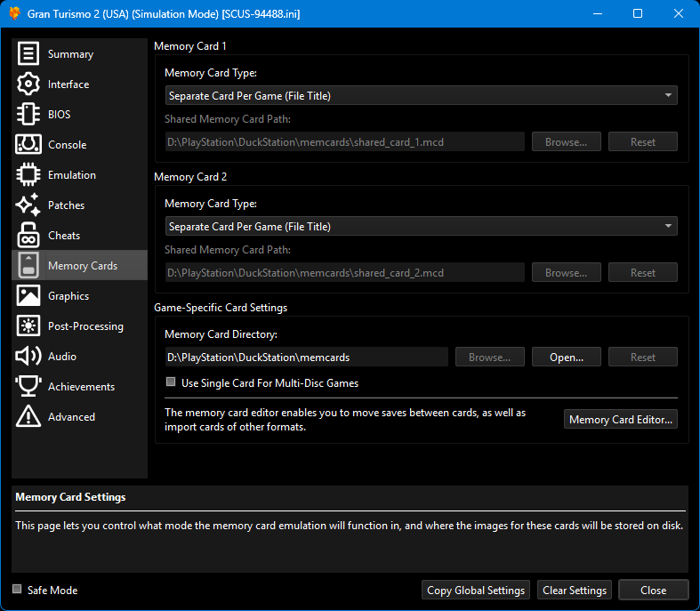Click the Copy Global Settings button
700x611 pixels.
[x=476, y=591]
